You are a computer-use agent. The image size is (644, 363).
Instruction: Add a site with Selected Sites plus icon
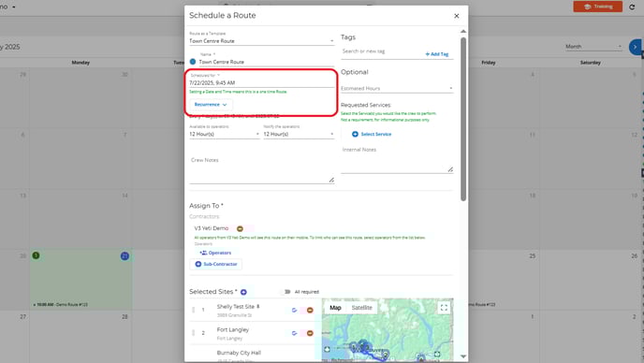243,292
